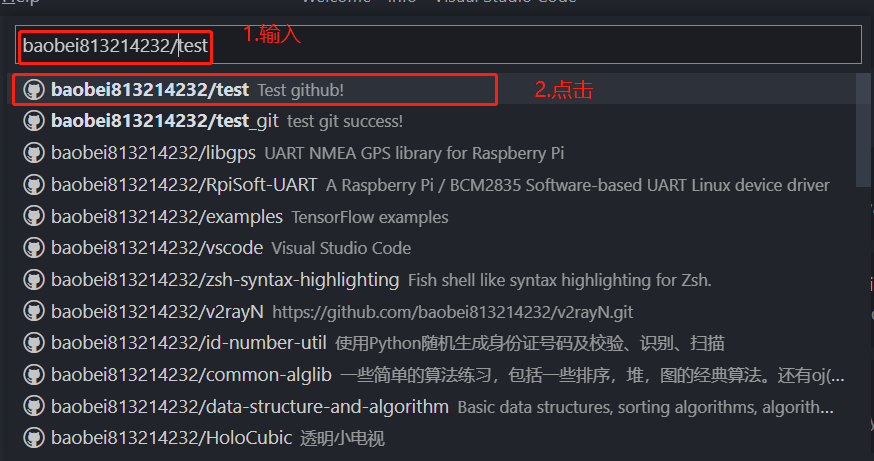Click 'test git success!' description text
The width and height of the screenshot is (874, 461).
[345, 122]
